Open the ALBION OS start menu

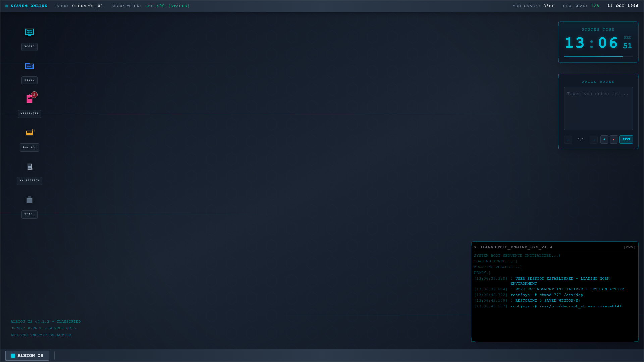coord(27,356)
